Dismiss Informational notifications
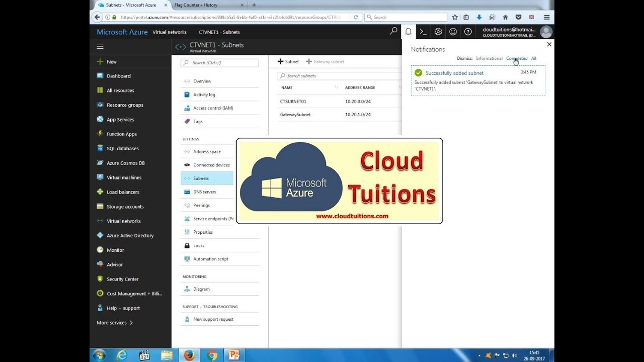This screenshot has height=362, width=644. pos(489,58)
